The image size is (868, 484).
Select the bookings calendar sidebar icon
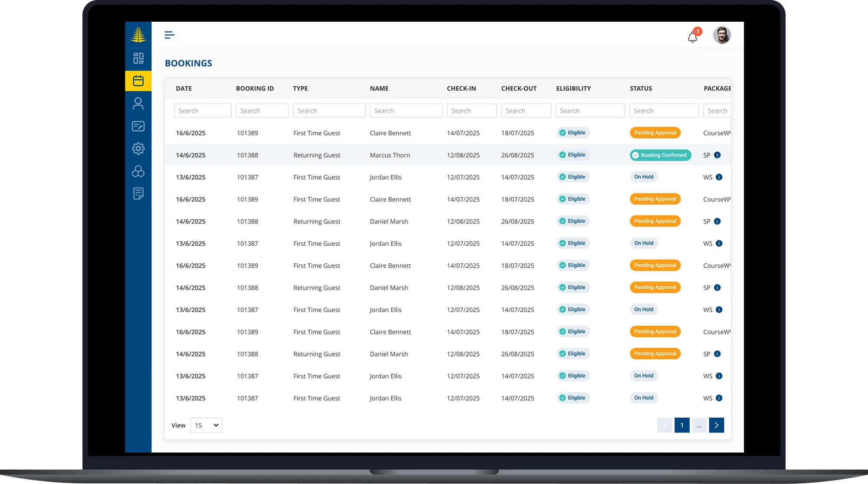[x=138, y=81]
